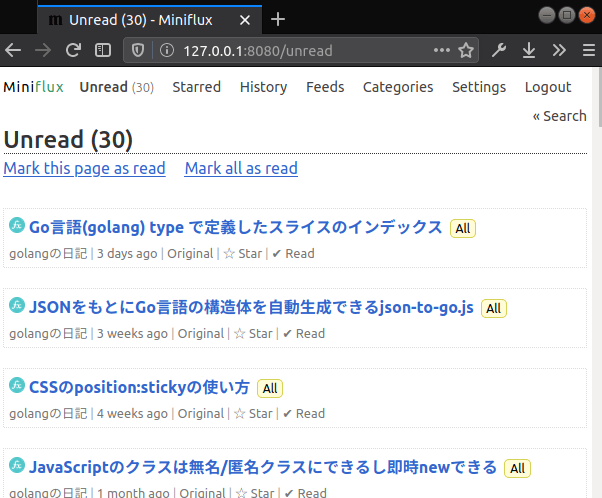Click All badge on JavaScriptのクラス article

pos(517,468)
